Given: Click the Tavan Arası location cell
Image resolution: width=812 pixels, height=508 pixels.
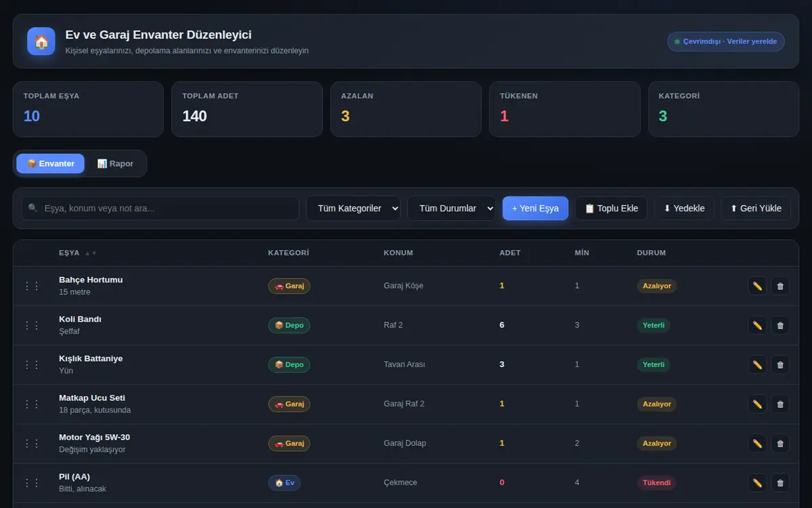Looking at the screenshot, I should 404,364.
